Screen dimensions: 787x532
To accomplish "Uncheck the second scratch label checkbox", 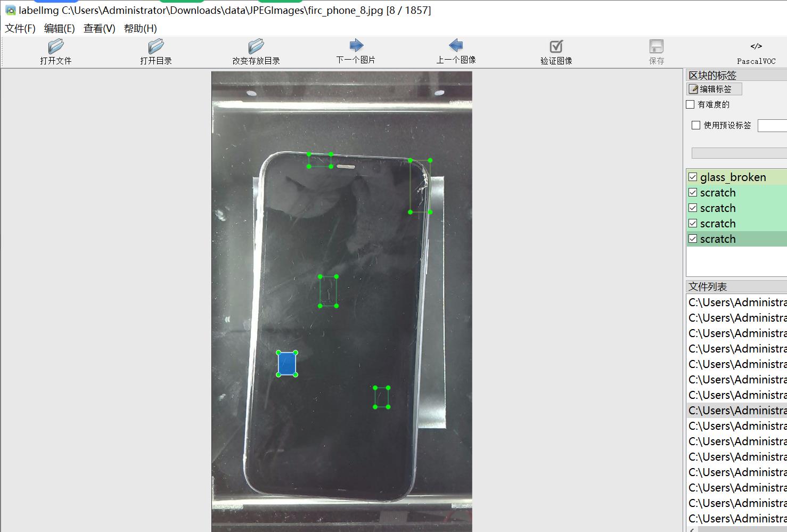I will click(x=693, y=208).
